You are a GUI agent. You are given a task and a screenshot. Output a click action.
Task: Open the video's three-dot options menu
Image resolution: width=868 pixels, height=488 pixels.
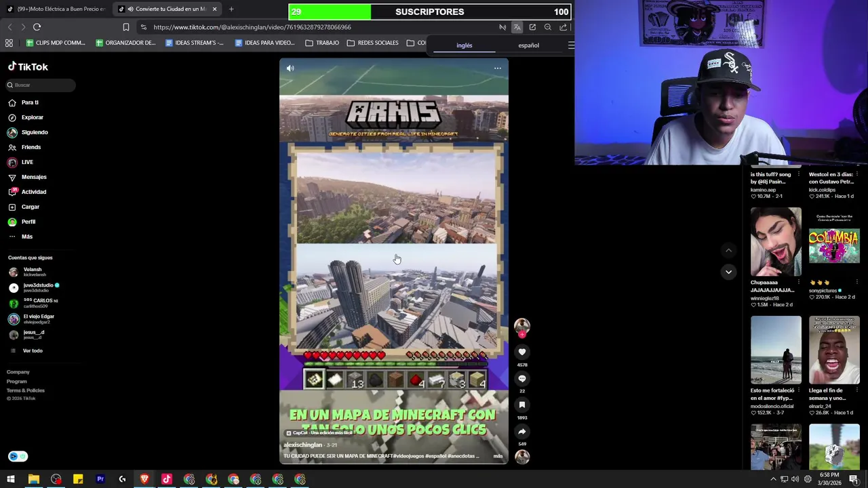(x=498, y=68)
